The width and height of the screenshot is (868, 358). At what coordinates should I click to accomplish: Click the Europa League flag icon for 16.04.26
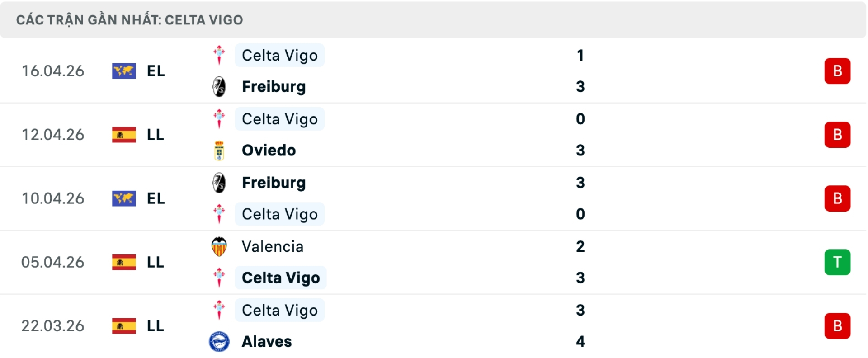coord(124,71)
